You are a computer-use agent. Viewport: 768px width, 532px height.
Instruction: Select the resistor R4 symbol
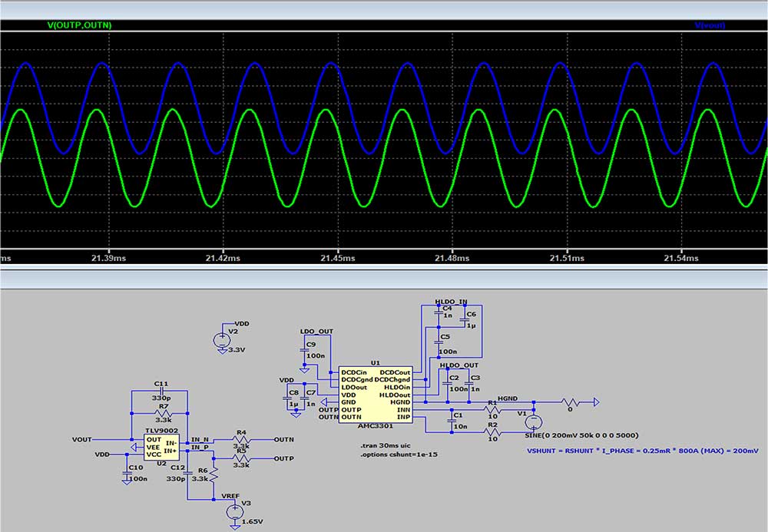[241, 440]
